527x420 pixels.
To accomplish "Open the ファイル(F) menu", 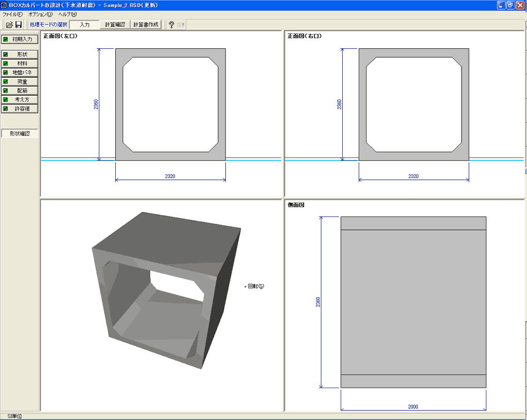I will (12, 14).
